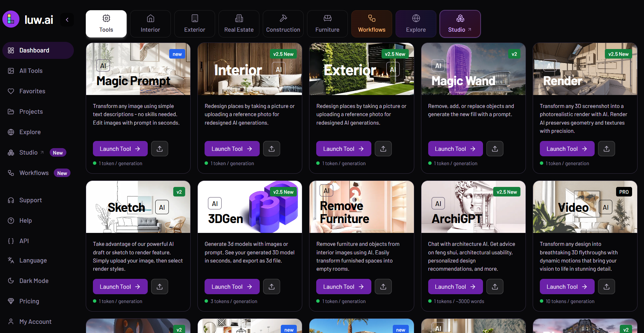Click the share icon on Magic Wand card

(495, 149)
